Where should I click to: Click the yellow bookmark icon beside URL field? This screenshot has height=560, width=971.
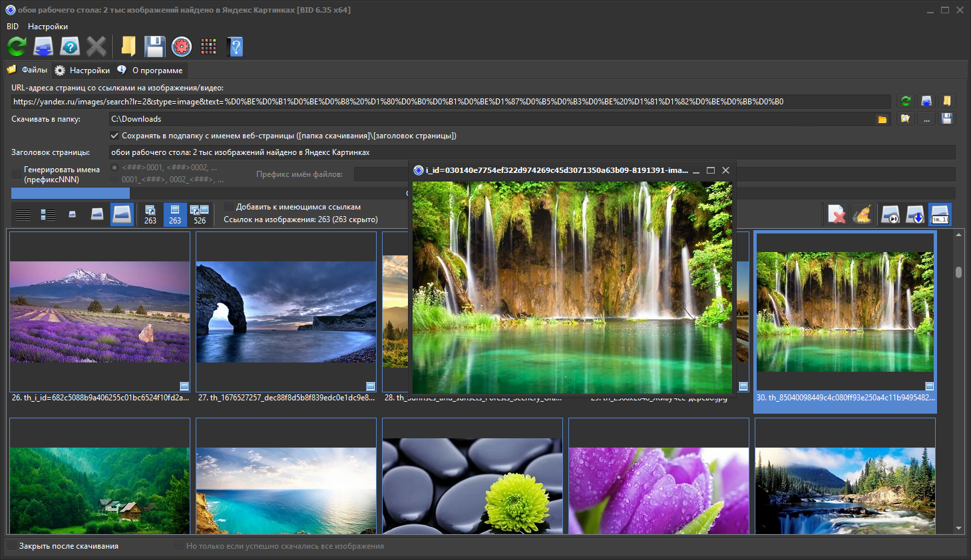pyautogui.click(x=946, y=101)
